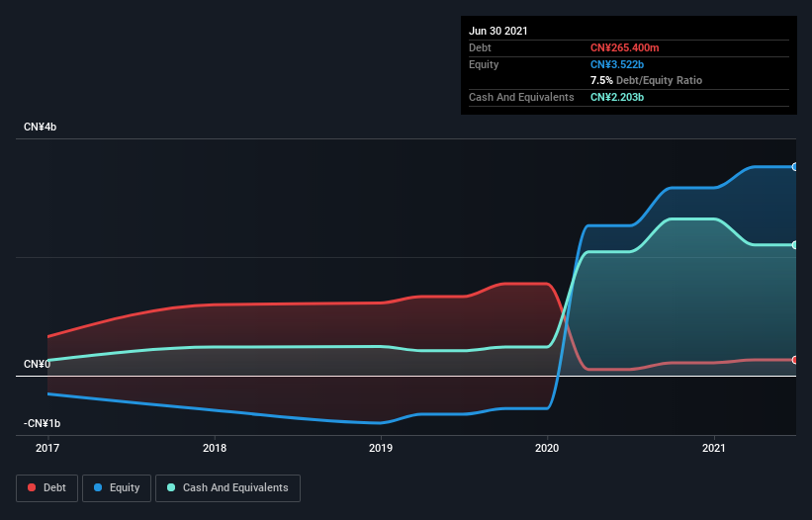Click the Jun 30 2021 tooltip date
This screenshot has height=520, width=812.
pos(498,31)
